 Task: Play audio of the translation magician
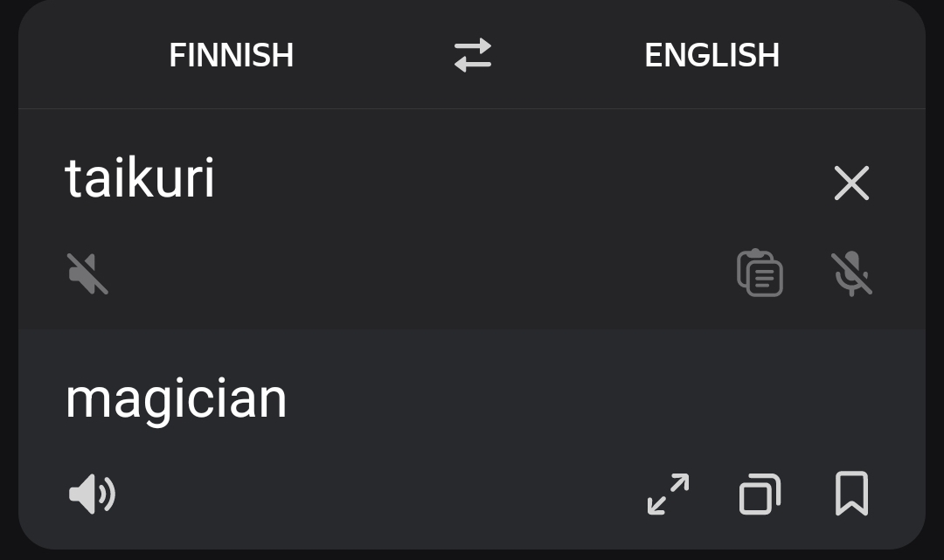(92, 494)
